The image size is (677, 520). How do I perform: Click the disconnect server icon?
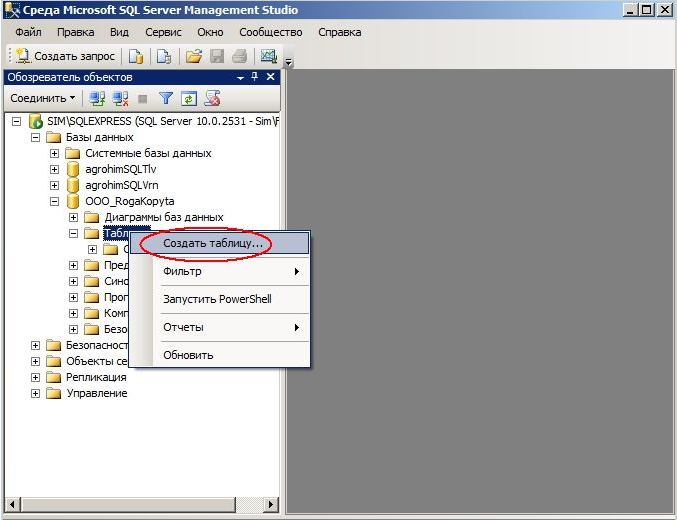click(120, 98)
